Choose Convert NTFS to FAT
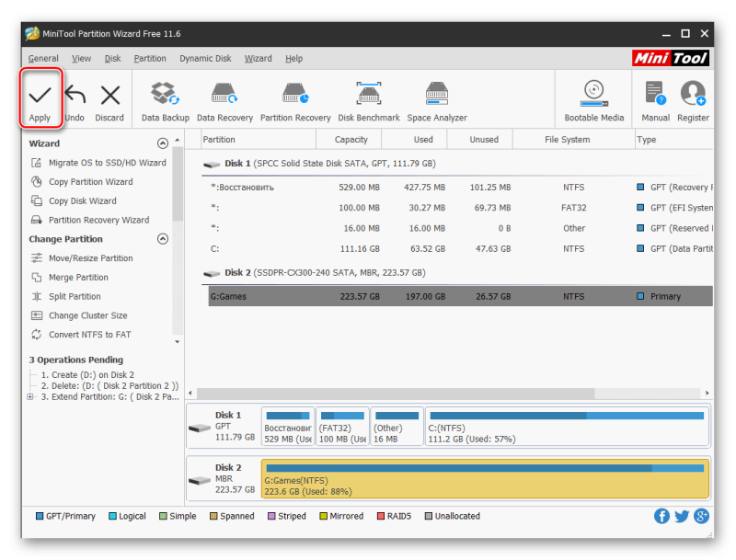736x560 pixels. pos(81,335)
